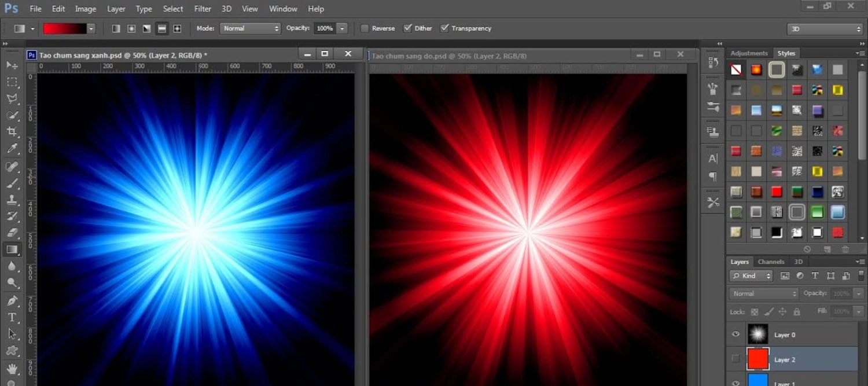
Task: Select the Eyedropper tool
Action: [x=12, y=149]
